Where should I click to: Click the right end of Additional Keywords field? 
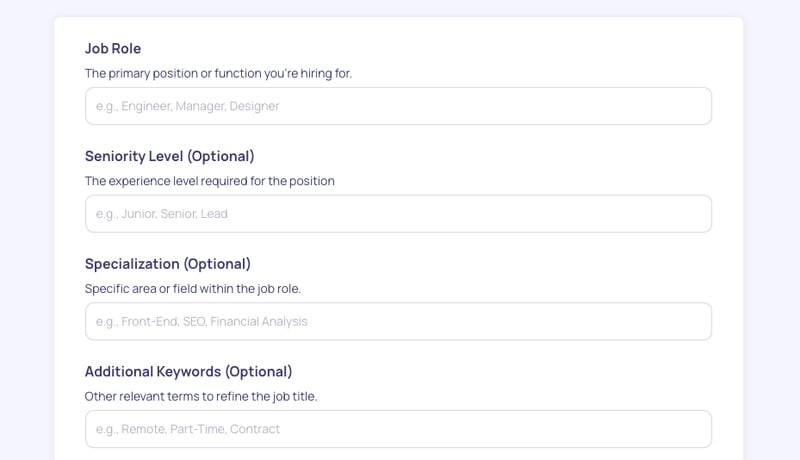click(690, 429)
